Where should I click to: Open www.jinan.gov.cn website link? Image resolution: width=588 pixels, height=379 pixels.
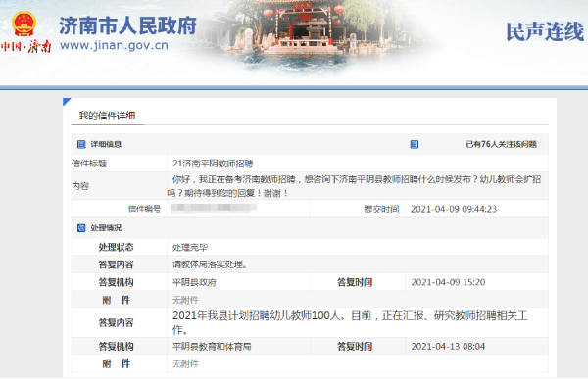click(114, 45)
